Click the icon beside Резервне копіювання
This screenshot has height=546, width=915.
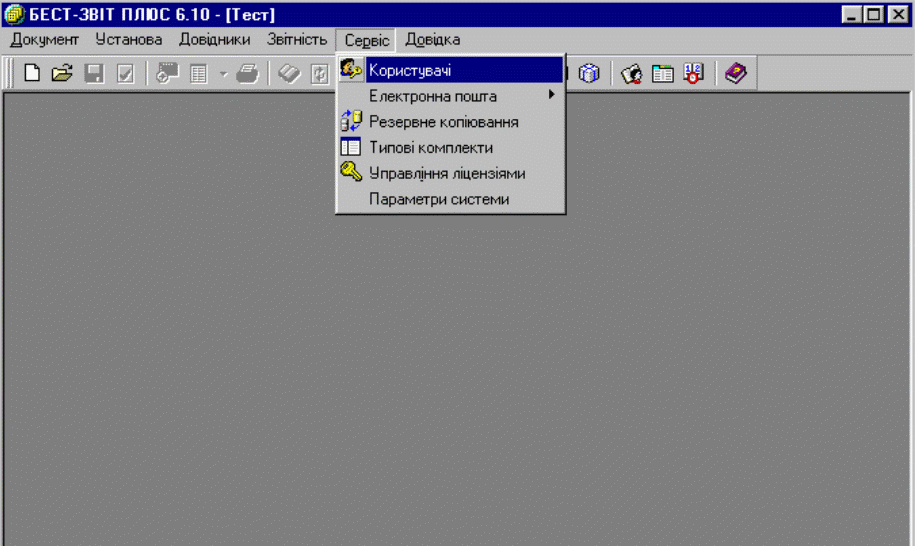click(x=351, y=122)
